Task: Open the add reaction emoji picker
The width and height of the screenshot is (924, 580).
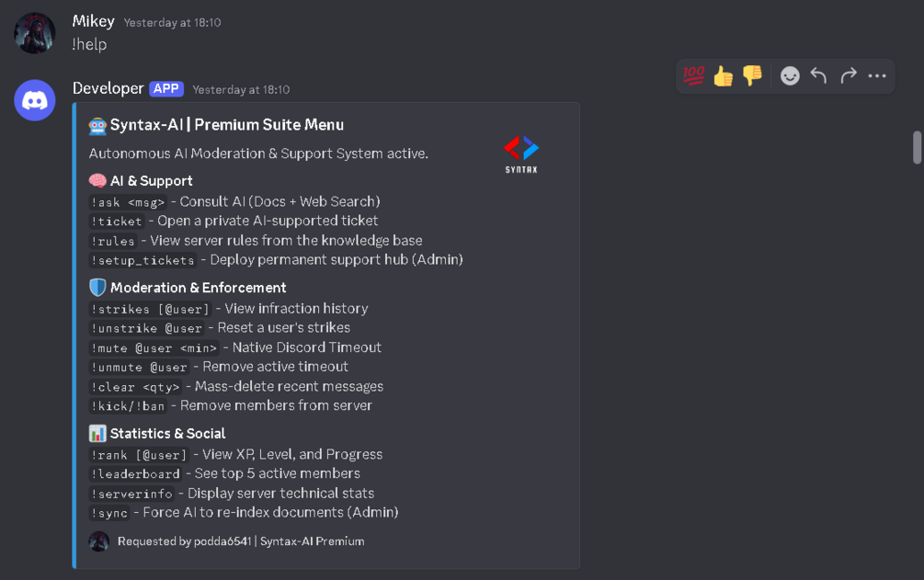Action: tap(790, 76)
